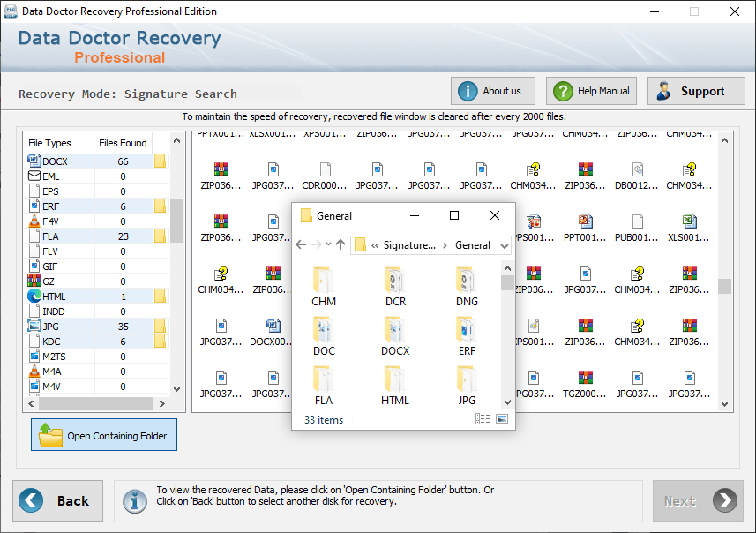Screen dimensions: 756x533
Task: Click the yellow folder icon beside DOCX row
Action: coord(160,161)
